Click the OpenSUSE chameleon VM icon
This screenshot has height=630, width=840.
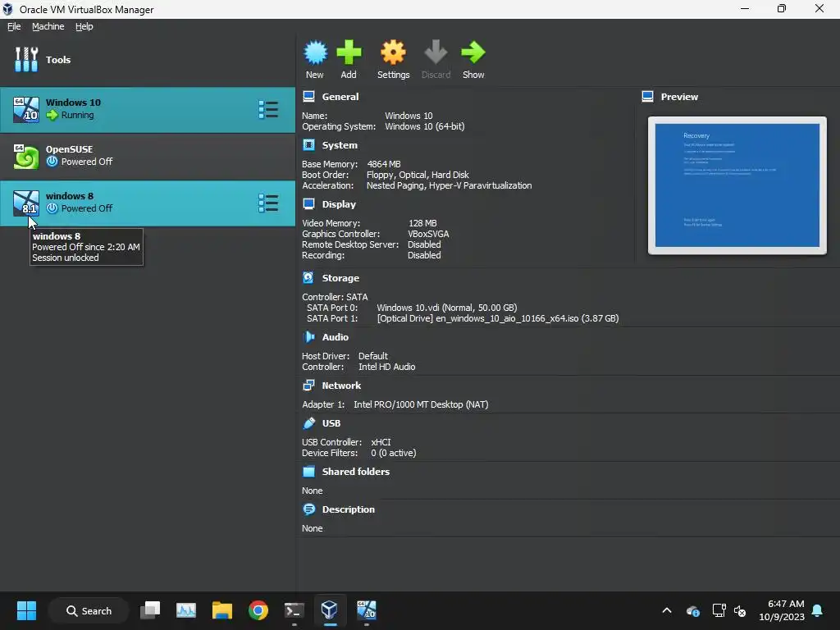25,156
